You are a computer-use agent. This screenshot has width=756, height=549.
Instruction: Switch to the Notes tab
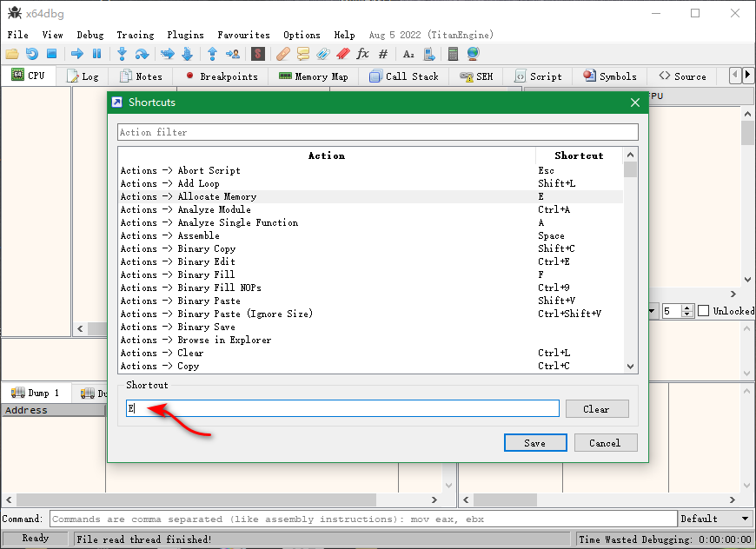(x=141, y=76)
